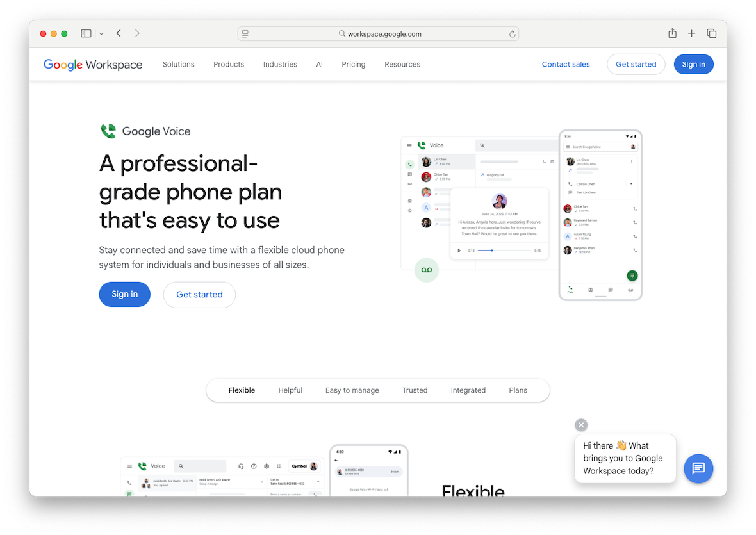Select the Plans tab
Viewport: 756px width, 535px height.
pyautogui.click(x=518, y=390)
